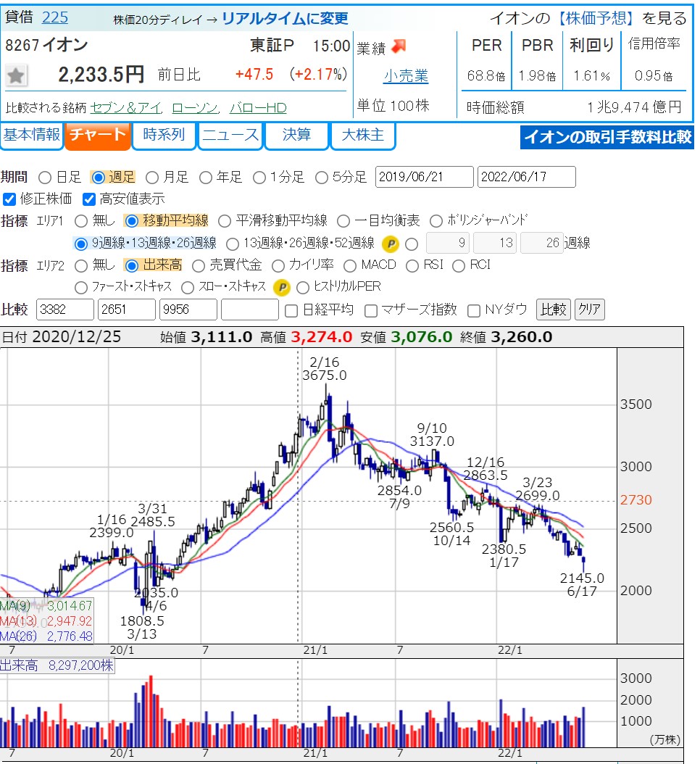Click the start date field 2019/06/21

[x=424, y=177]
